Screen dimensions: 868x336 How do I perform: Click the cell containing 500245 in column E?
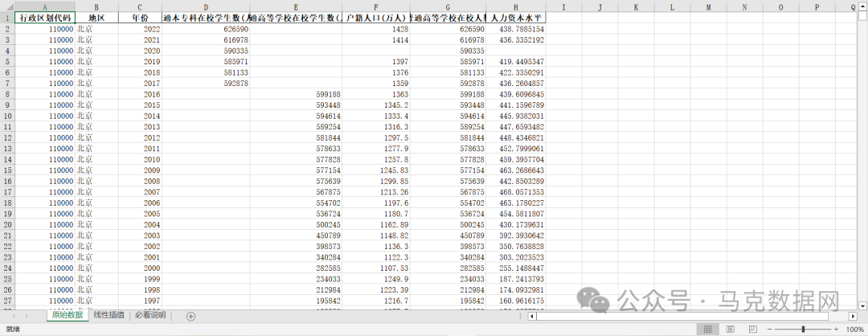(296, 224)
